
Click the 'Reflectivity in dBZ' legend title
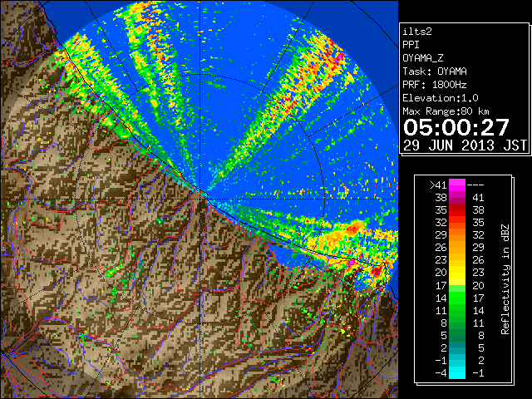coord(505,279)
